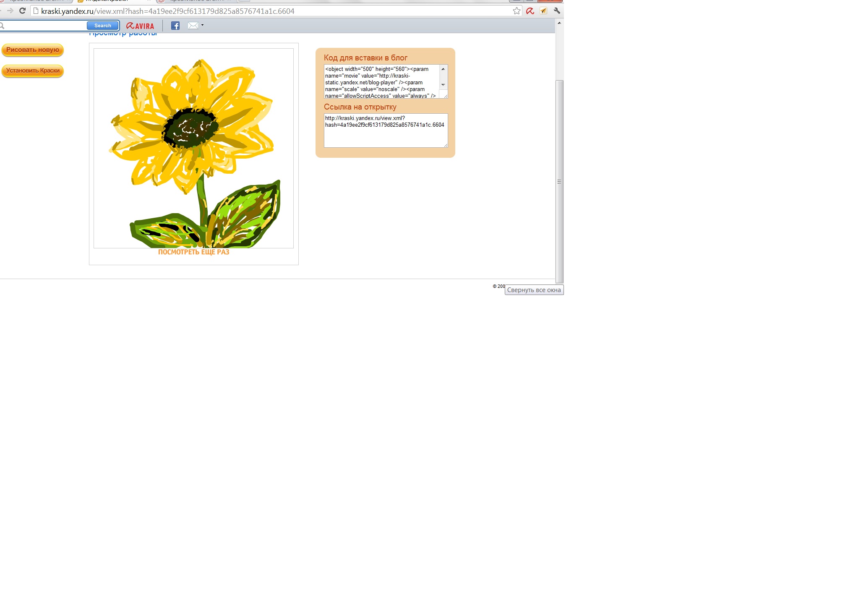
Task: Click the page scrollbar up arrow
Action: (559, 23)
